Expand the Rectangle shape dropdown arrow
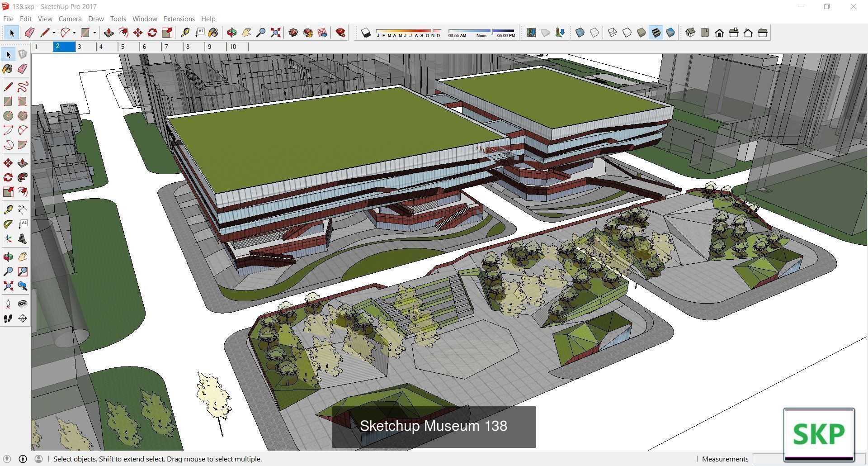 click(94, 33)
